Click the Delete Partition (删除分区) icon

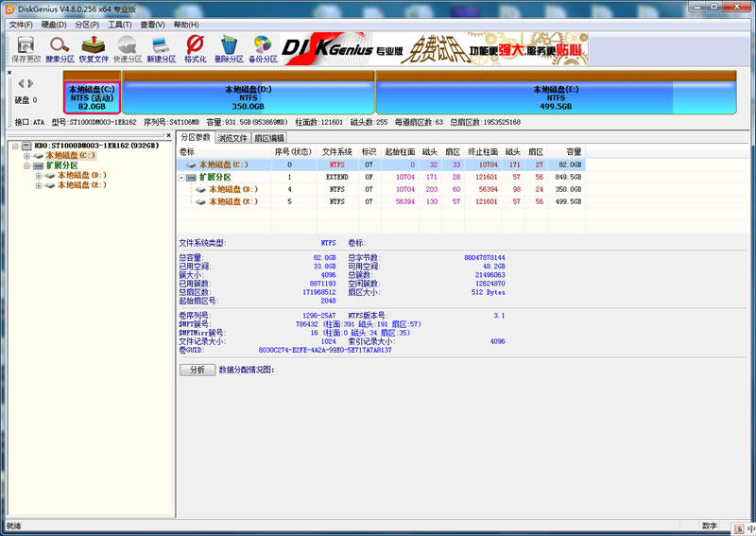coord(229,49)
